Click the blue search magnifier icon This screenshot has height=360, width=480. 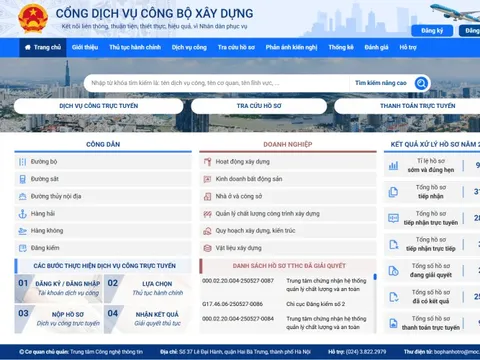[x=421, y=83]
